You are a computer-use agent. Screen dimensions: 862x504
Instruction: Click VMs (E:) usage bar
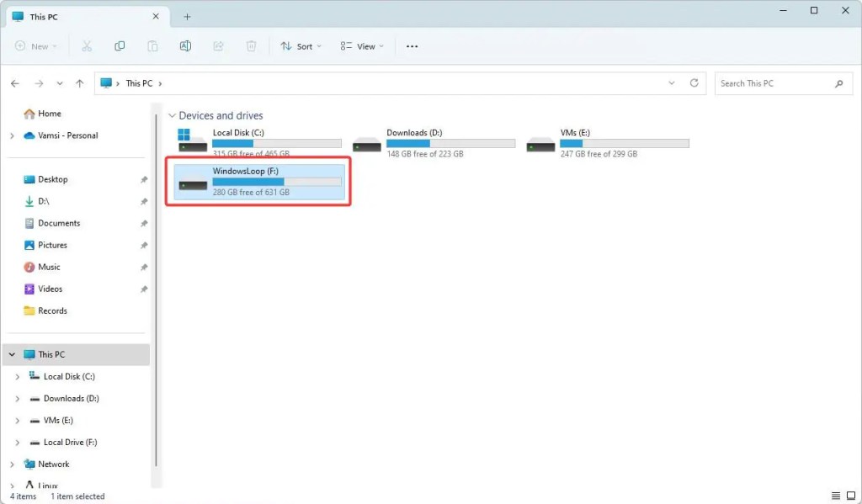tap(625, 143)
